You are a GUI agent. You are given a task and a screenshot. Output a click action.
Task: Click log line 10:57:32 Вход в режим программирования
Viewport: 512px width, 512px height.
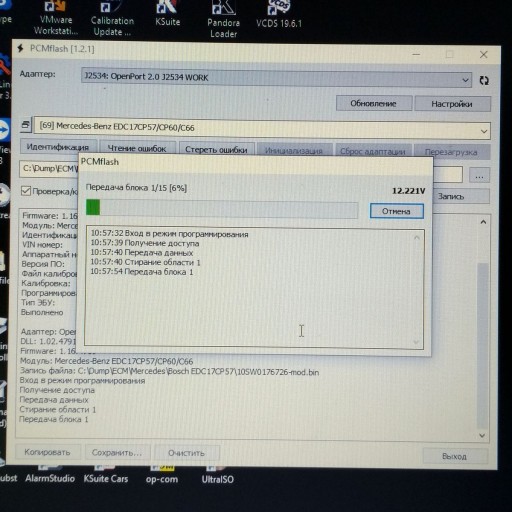(170, 234)
